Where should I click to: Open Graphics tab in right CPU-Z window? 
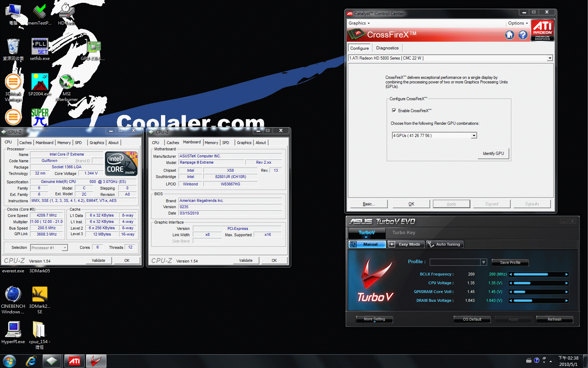pyautogui.click(x=244, y=143)
